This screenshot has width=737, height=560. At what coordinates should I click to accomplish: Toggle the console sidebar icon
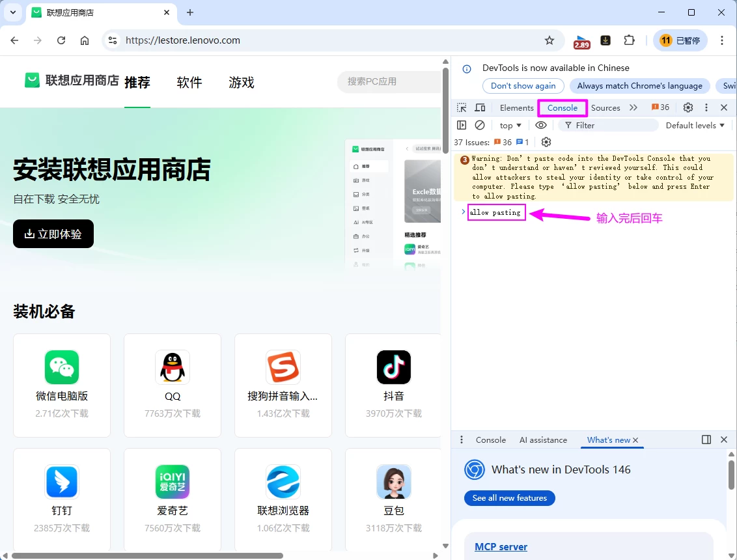click(x=462, y=125)
